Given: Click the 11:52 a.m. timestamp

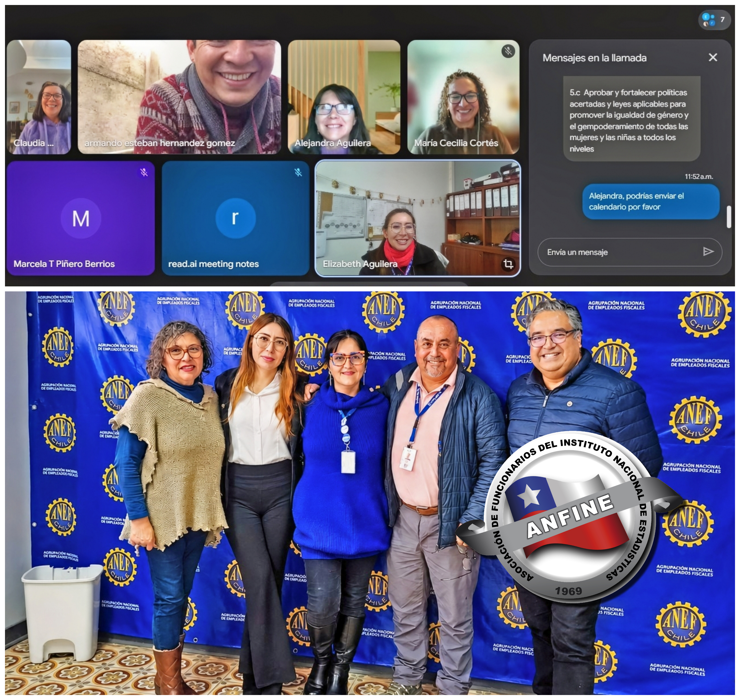Looking at the screenshot, I should tap(699, 176).
